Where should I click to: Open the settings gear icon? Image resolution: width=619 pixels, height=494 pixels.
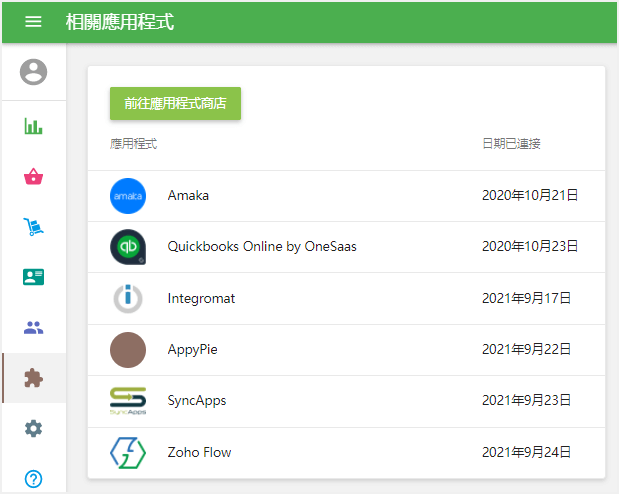click(x=34, y=428)
